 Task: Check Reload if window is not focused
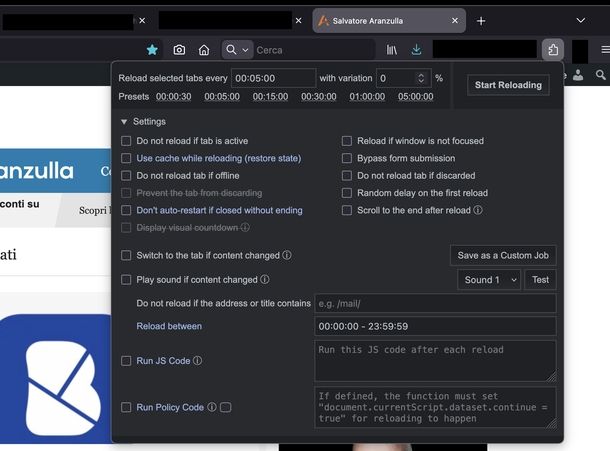(x=347, y=141)
